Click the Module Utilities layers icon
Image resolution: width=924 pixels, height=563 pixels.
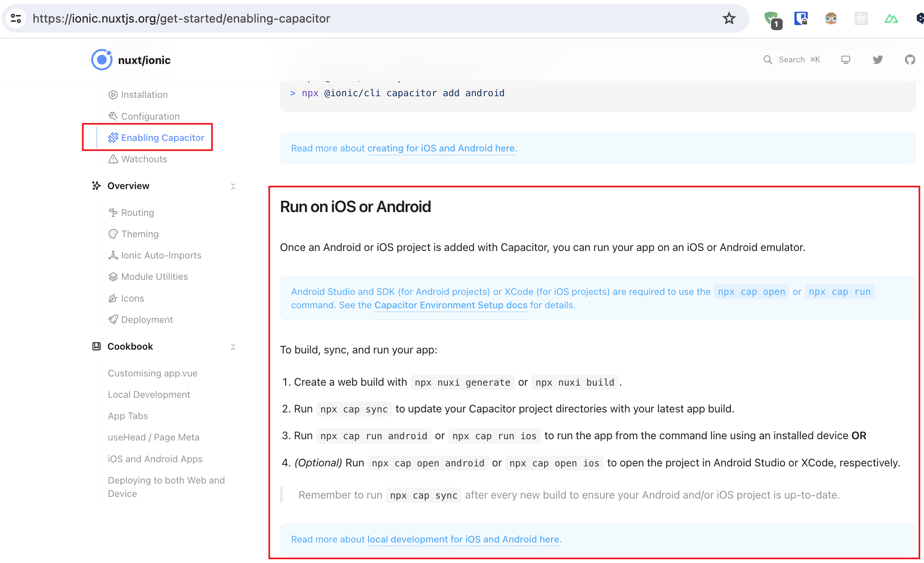(x=112, y=276)
